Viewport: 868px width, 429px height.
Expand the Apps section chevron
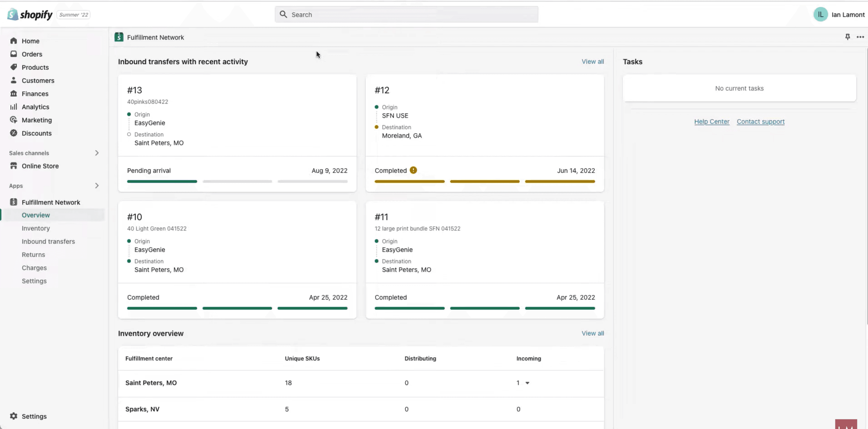[97, 186]
